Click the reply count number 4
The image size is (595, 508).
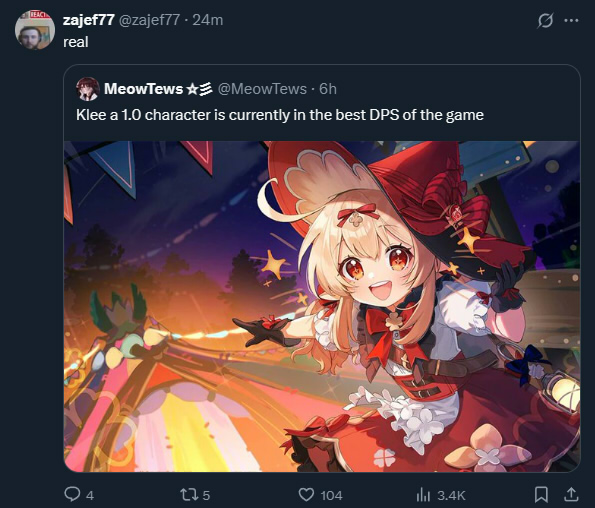90,495
